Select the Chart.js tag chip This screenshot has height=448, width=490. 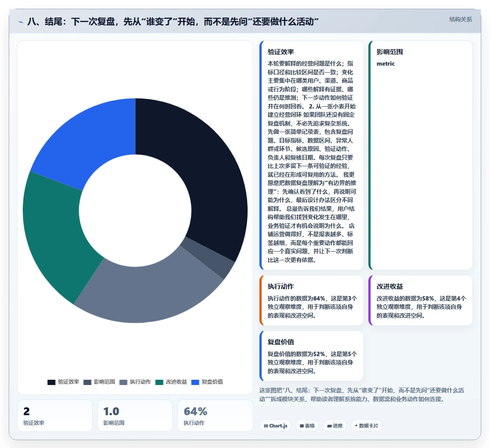(276, 426)
